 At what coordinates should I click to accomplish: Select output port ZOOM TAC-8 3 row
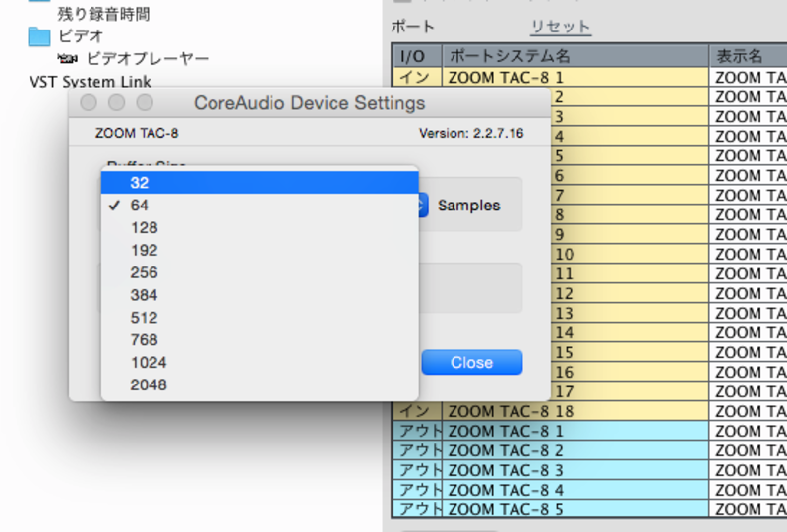(589, 470)
